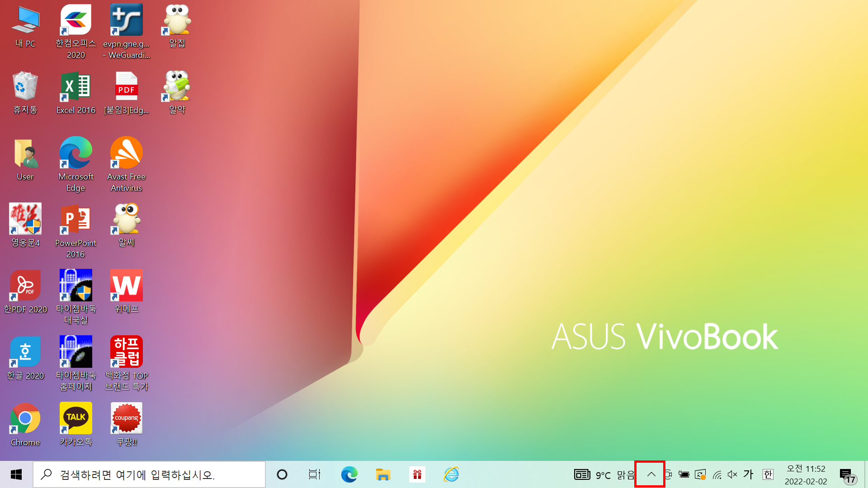Image resolution: width=868 pixels, height=488 pixels.
Task: Select the 알집 desktop shortcut
Action: tap(177, 26)
